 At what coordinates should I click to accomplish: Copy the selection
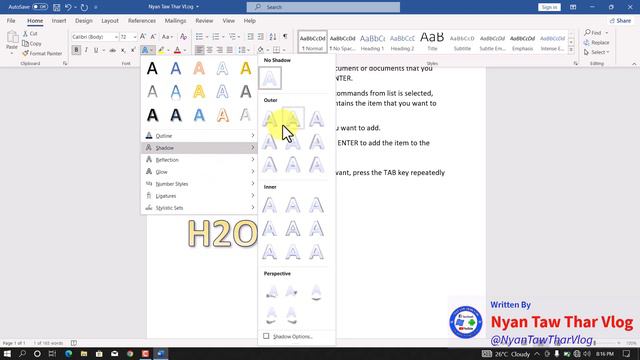(x=32, y=43)
